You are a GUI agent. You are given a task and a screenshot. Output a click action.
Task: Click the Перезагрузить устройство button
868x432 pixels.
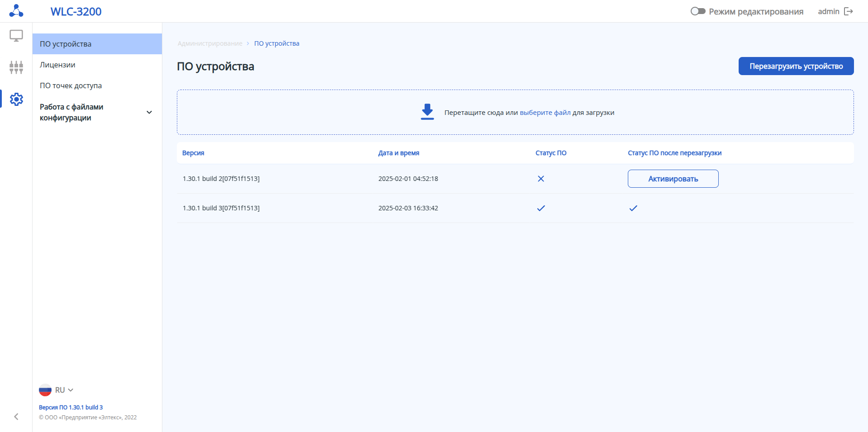(796, 66)
